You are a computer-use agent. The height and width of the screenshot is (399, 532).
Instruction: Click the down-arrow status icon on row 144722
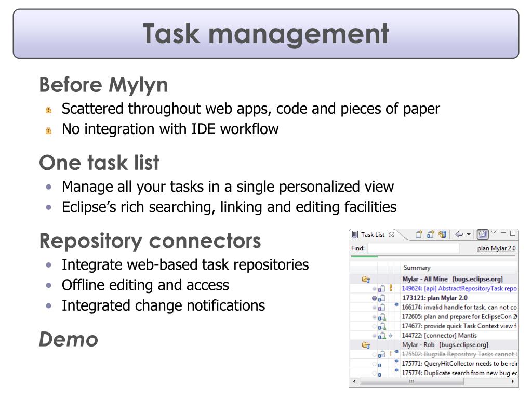(391, 335)
